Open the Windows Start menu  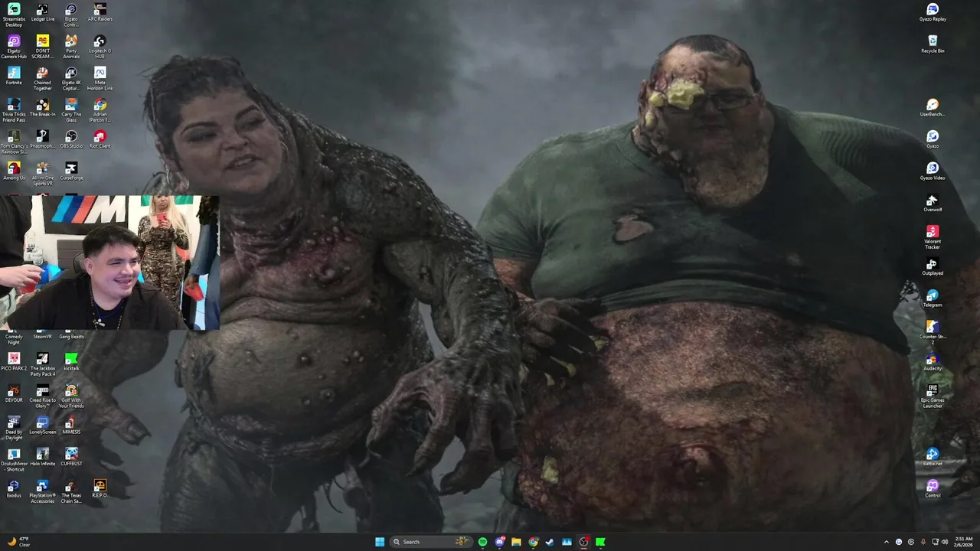(x=380, y=542)
